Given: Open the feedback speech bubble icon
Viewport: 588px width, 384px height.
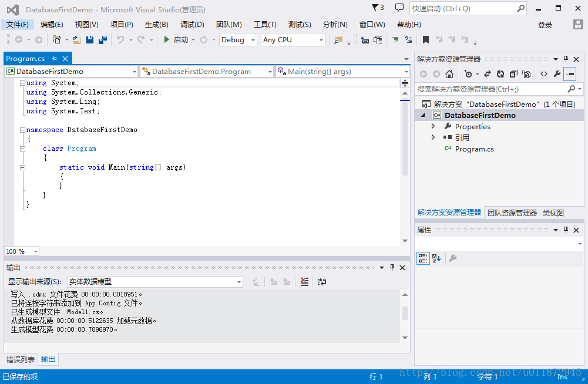Looking at the screenshot, I should pyautogui.click(x=399, y=8).
